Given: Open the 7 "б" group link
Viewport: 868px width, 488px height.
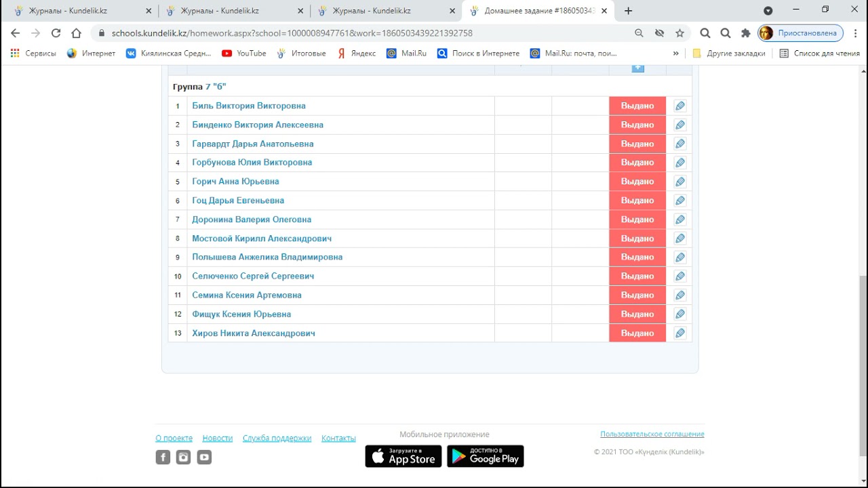Looking at the screenshot, I should coord(216,87).
